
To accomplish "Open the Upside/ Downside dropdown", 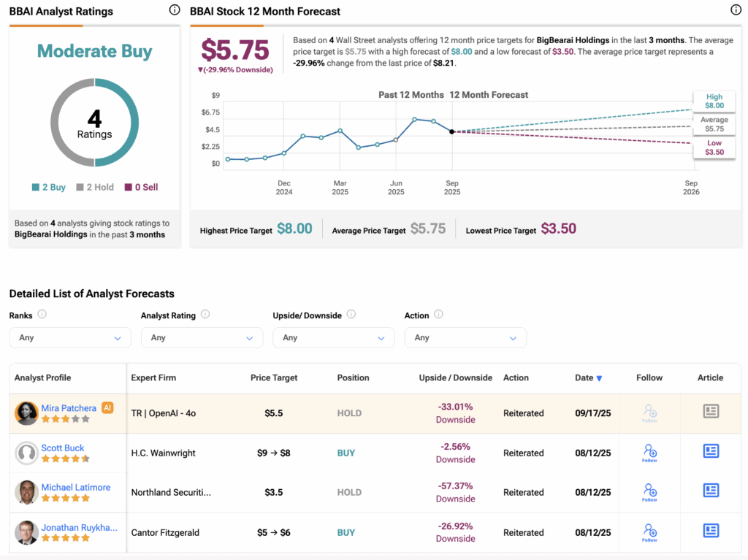I will [x=333, y=338].
